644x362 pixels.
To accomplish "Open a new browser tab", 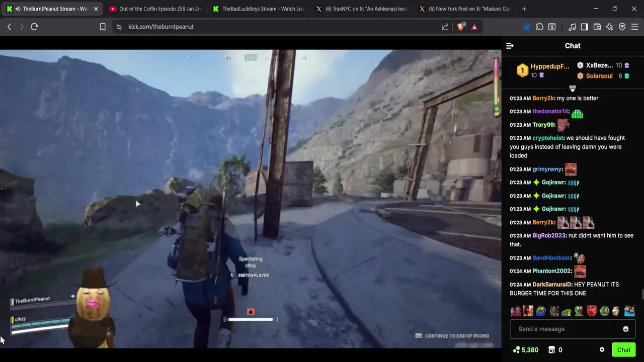I will [x=524, y=9].
